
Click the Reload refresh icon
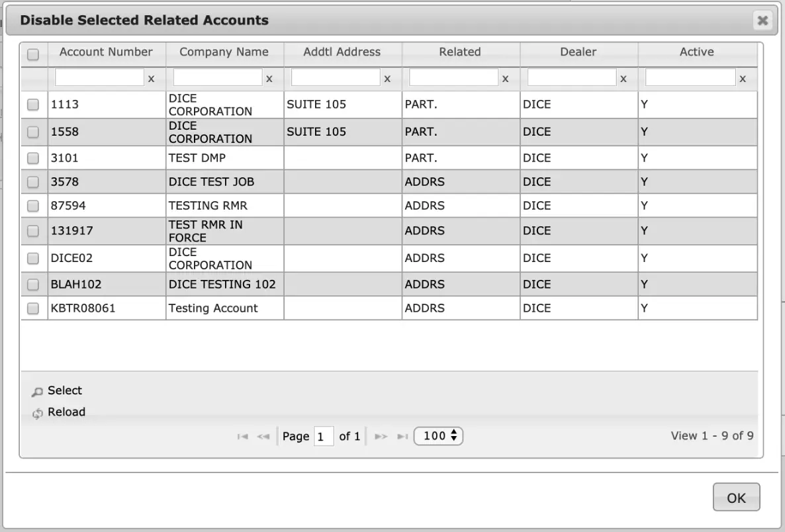(x=37, y=414)
